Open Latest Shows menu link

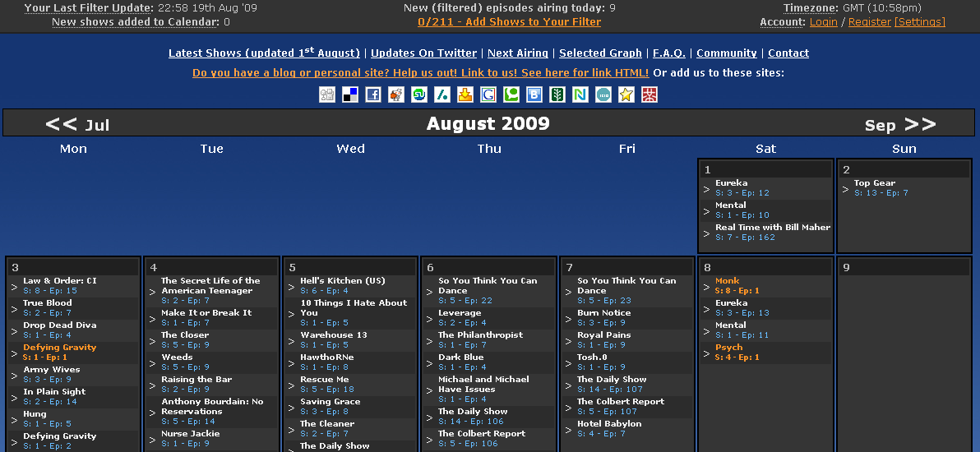[x=265, y=53]
